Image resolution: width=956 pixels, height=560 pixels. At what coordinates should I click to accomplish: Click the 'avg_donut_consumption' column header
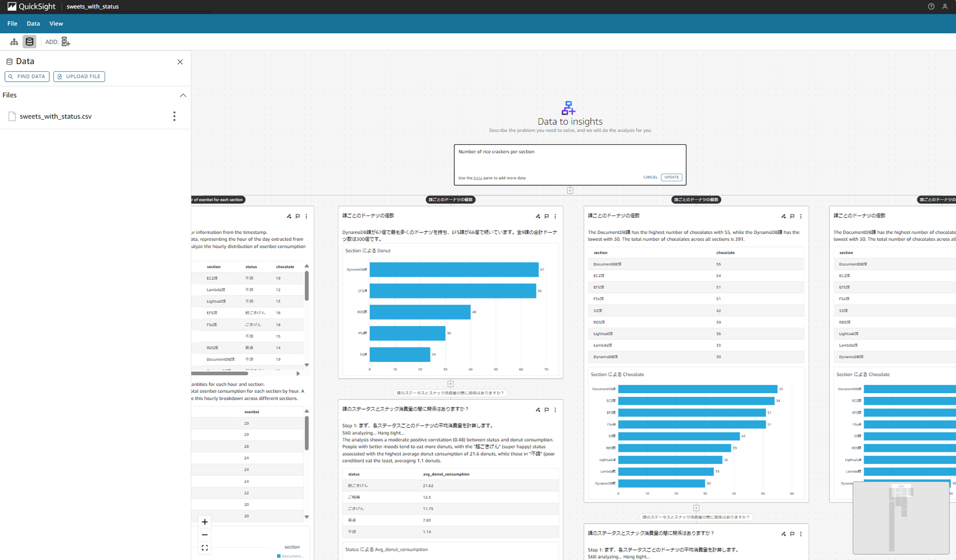(446, 474)
